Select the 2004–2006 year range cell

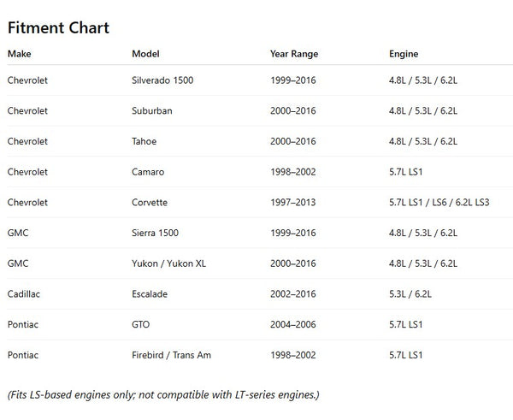(x=293, y=324)
